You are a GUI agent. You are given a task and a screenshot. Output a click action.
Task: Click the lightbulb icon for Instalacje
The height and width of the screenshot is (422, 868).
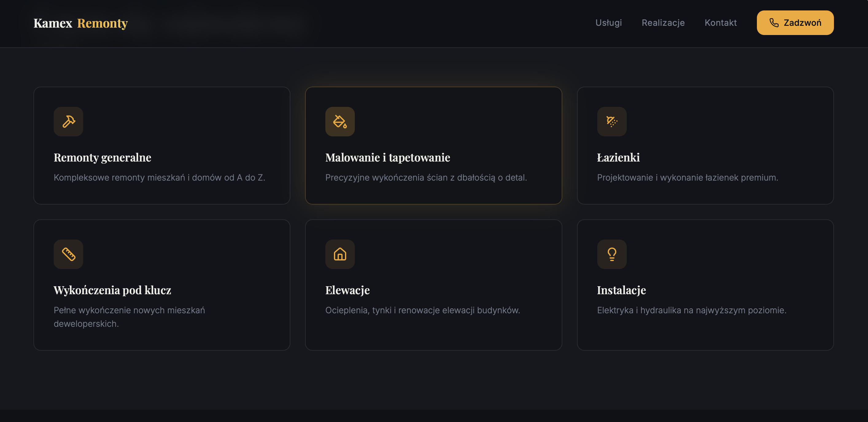tap(612, 254)
